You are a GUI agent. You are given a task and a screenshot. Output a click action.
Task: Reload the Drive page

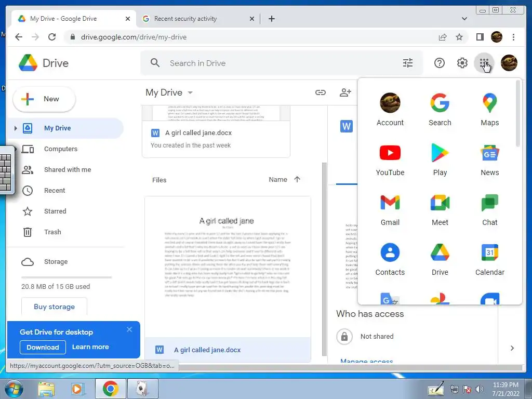(x=52, y=37)
